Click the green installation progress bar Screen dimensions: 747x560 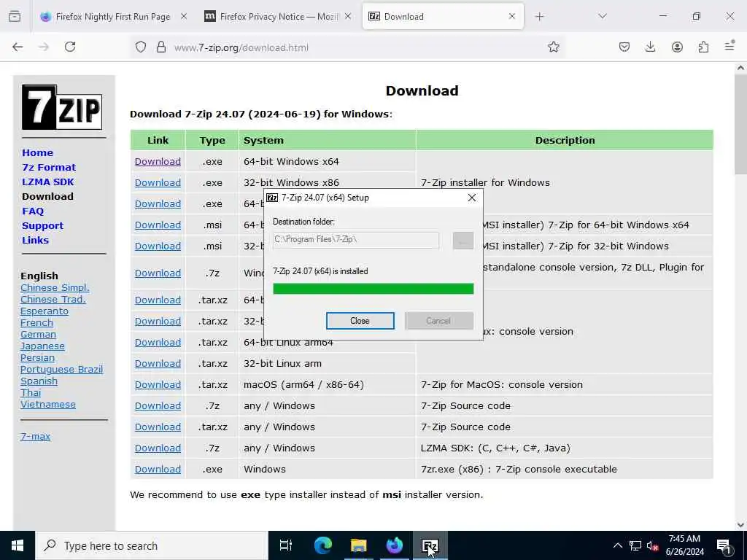pyautogui.click(x=373, y=289)
